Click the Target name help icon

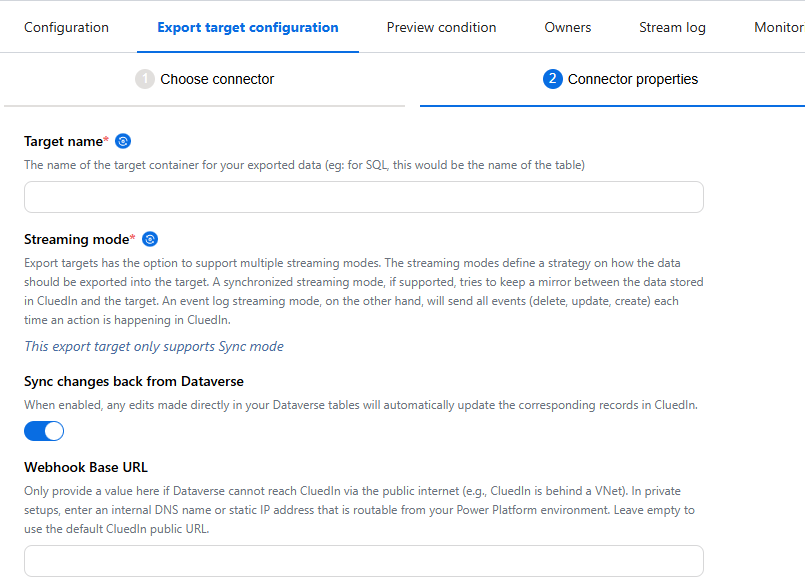pyautogui.click(x=122, y=141)
